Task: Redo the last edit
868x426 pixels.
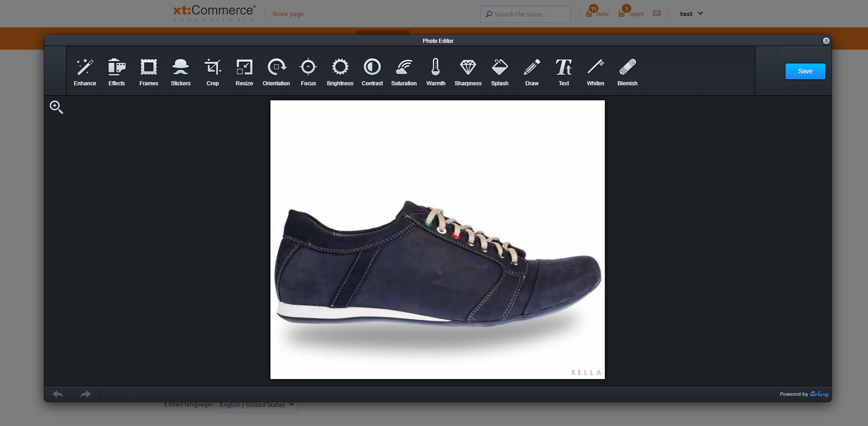Action: tap(85, 394)
